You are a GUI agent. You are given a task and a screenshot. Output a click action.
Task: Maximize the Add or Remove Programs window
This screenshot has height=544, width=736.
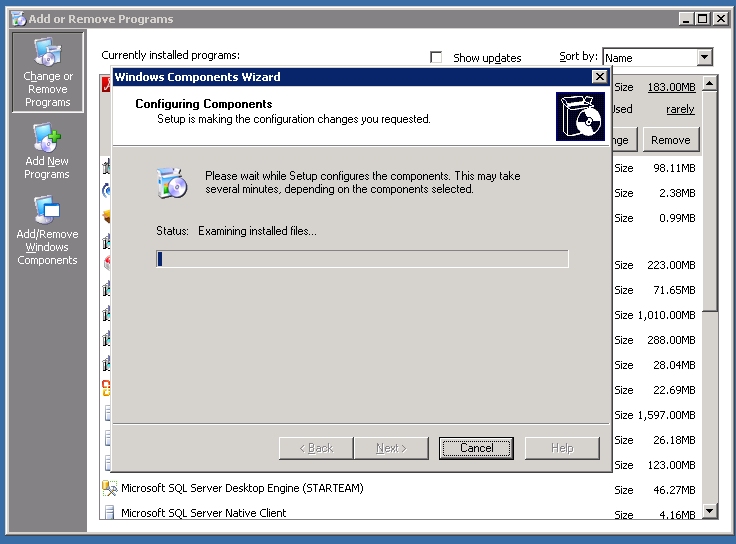[703, 19]
